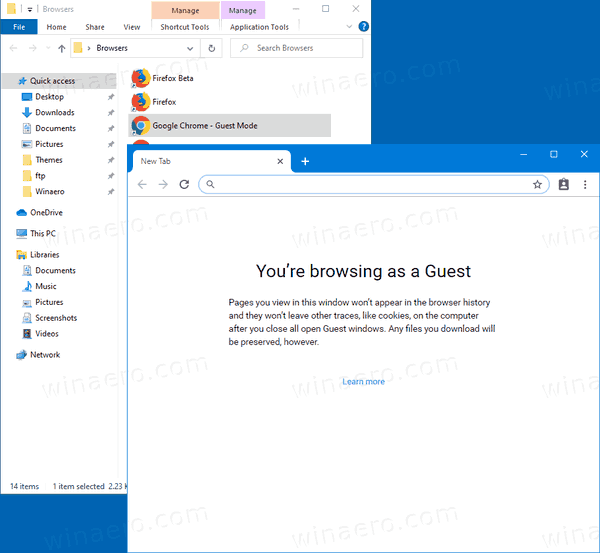Open the File menu in Explorer
600x553 pixels.
tap(19, 27)
